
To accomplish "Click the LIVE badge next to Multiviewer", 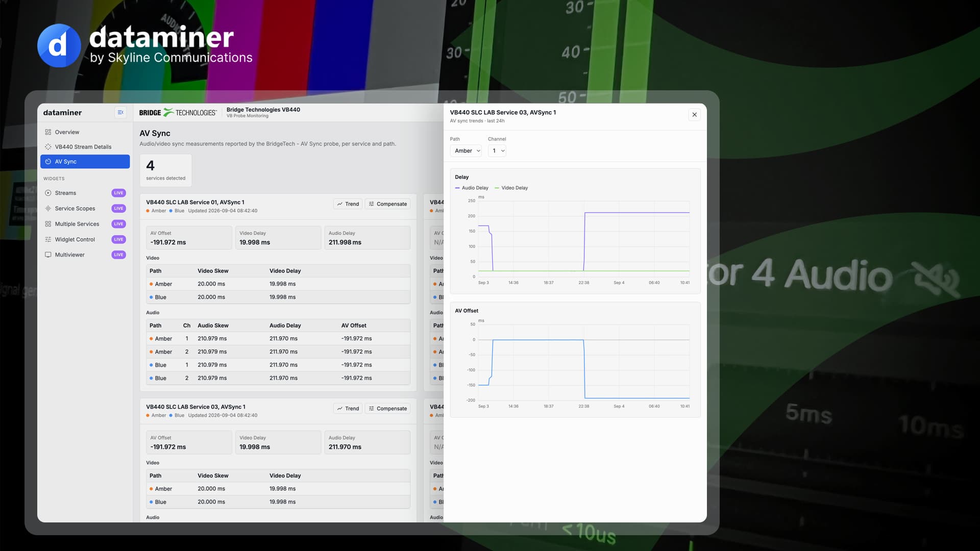I will point(118,255).
